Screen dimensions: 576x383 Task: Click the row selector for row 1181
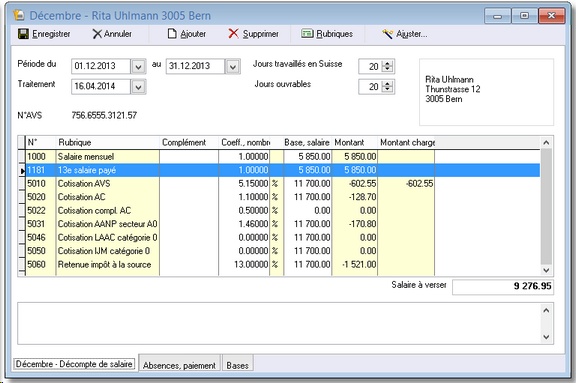[22, 170]
